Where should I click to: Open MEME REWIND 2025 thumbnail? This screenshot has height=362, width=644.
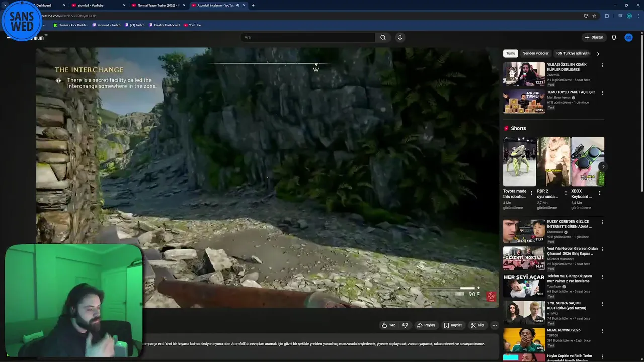524,340
